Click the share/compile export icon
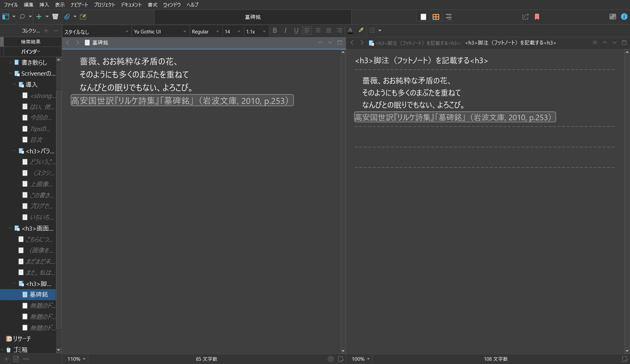This screenshot has width=630, height=364. click(x=526, y=17)
